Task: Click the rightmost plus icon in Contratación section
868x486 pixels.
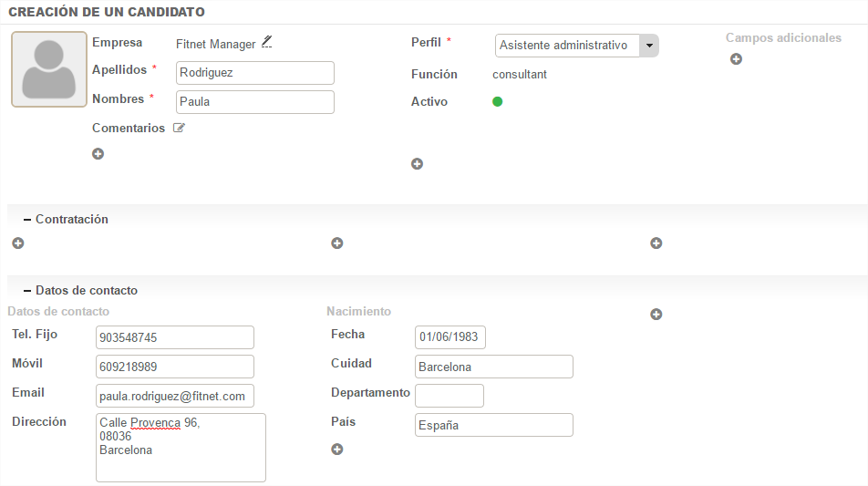Action: pyautogui.click(x=656, y=243)
